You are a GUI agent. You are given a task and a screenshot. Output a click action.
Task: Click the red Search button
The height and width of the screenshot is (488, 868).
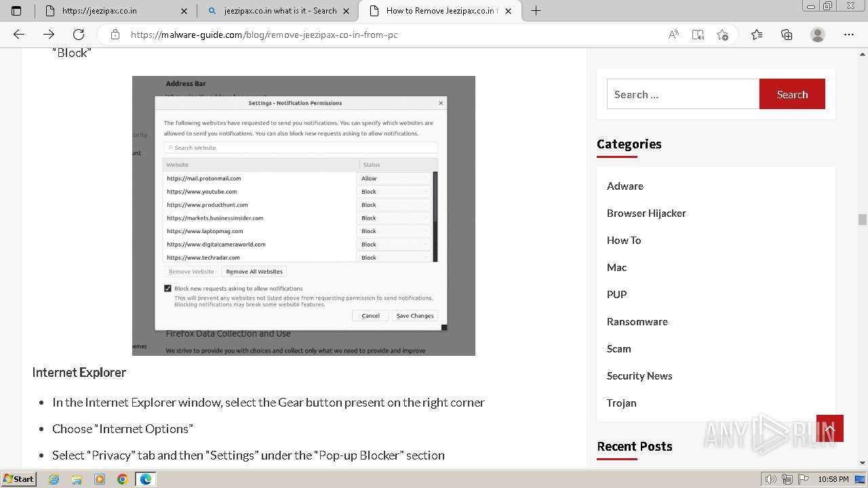792,94
